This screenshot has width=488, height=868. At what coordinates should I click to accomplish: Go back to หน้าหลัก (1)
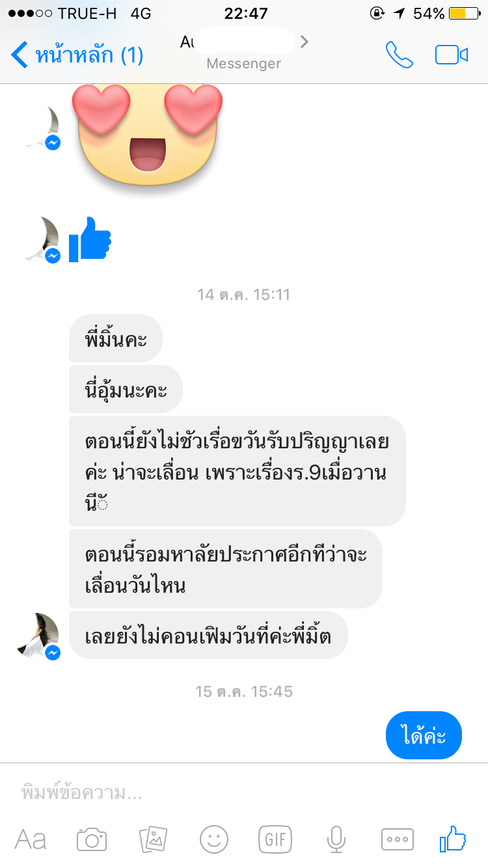[x=77, y=55]
